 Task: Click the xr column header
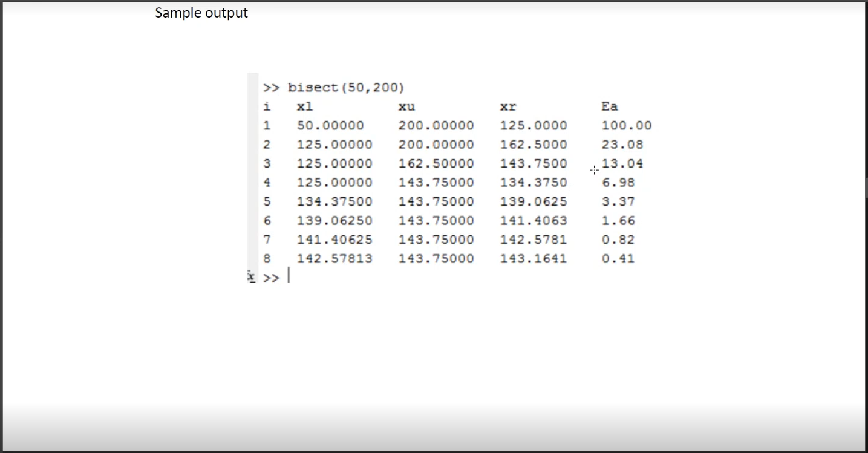tap(507, 106)
